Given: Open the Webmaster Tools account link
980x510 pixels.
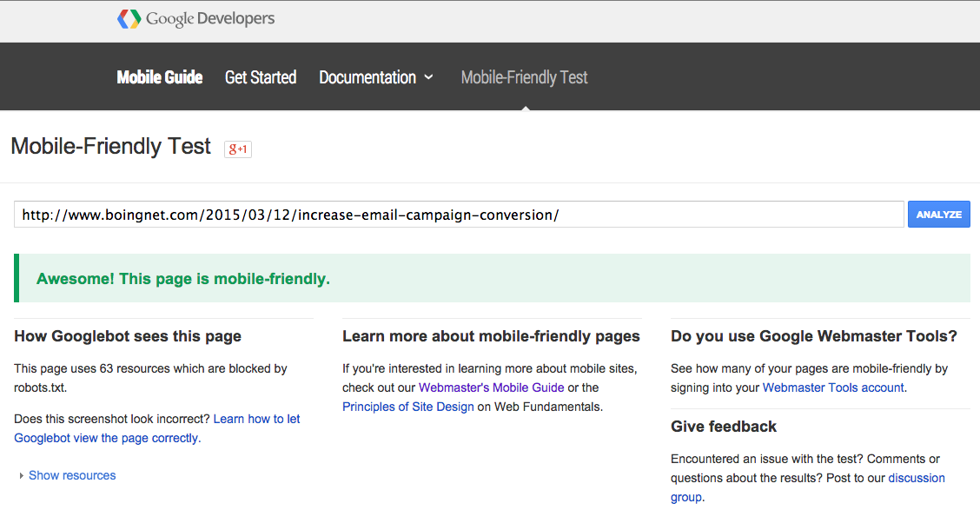Looking at the screenshot, I should [833, 387].
